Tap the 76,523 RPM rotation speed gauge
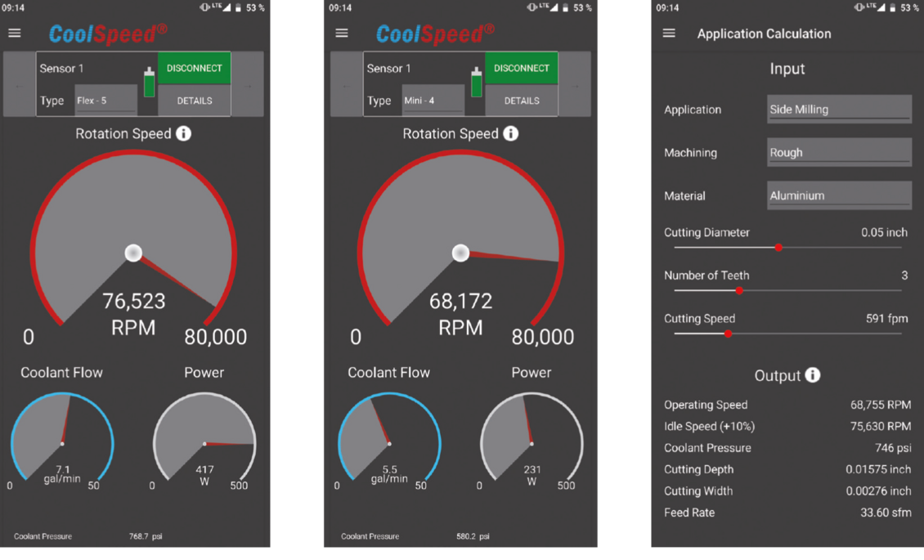The image size is (924, 560). coord(133,245)
